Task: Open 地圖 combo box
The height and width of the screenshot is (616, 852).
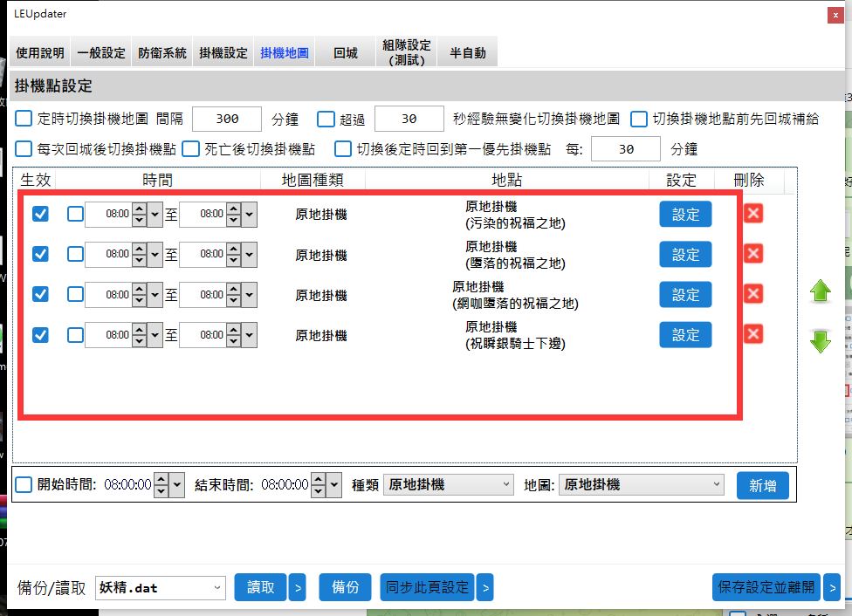Action: click(641, 484)
